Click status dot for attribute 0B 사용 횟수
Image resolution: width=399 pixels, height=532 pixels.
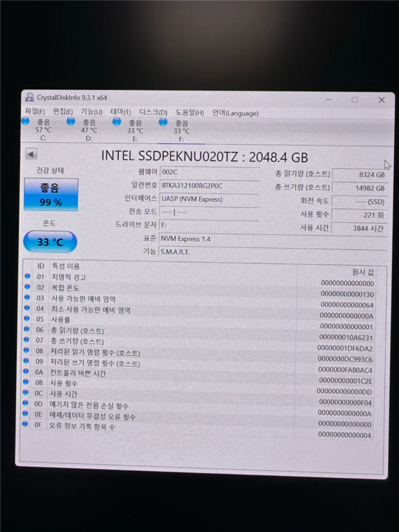tap(26, 382)
